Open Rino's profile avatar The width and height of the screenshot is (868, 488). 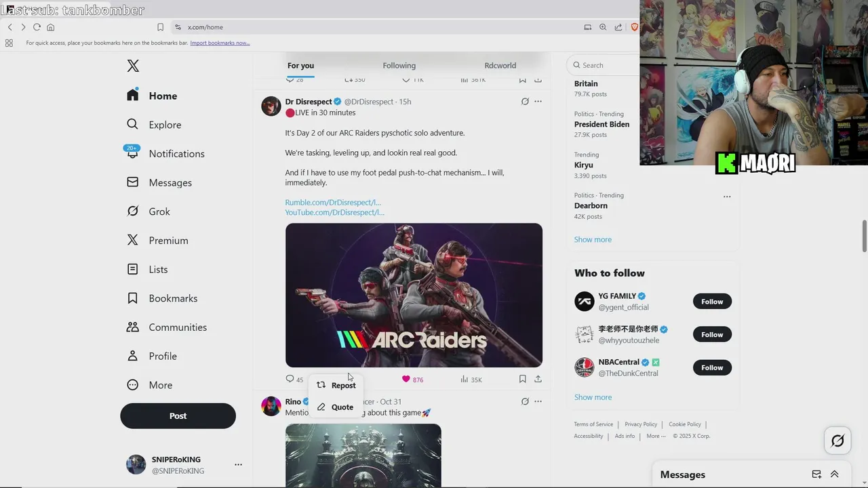271,406
